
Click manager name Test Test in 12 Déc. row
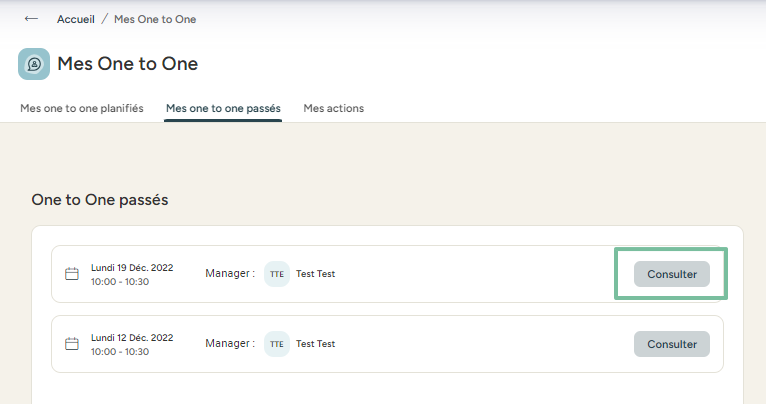315,344
